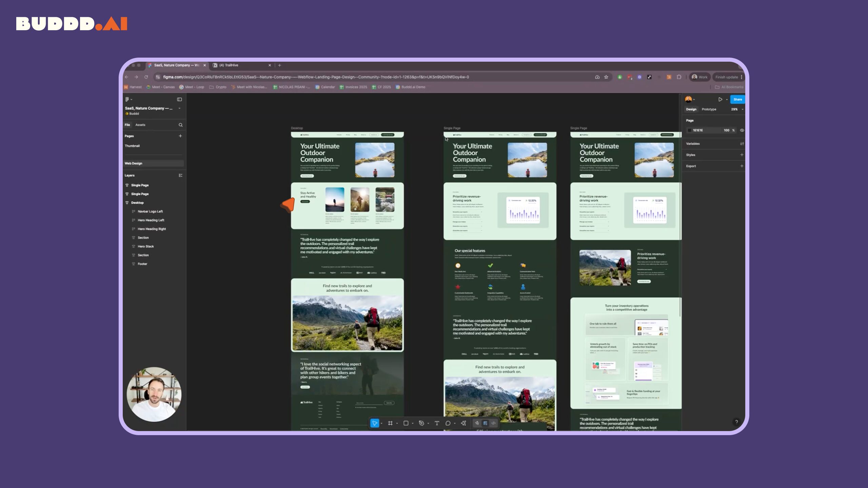Image resolution: width=868 pixels, height=488 pixels.
Task: Click the orange extension icon in Chrome toolbar
Action: 669,77
